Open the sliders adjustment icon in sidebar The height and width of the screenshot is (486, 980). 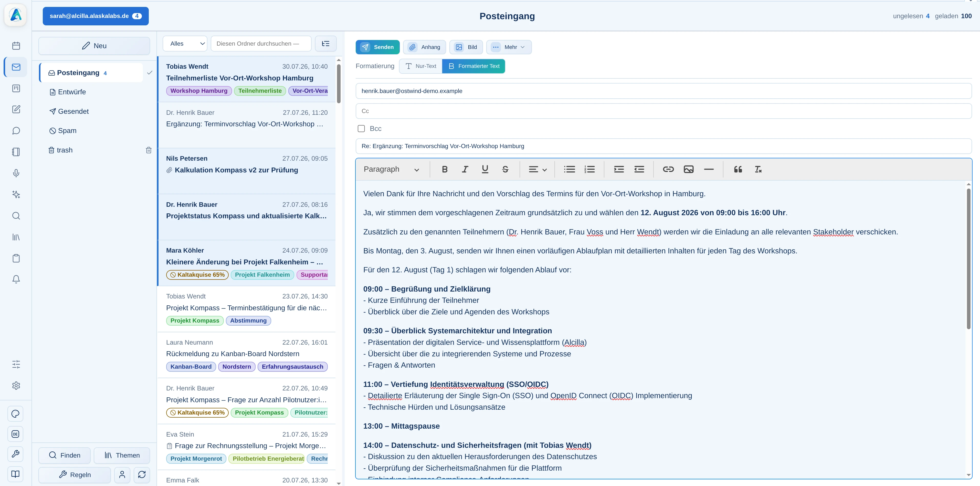coord(16,364)
